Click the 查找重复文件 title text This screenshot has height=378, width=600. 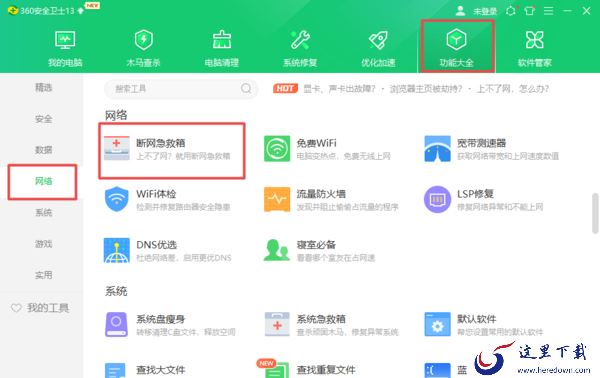coord(326,370)
